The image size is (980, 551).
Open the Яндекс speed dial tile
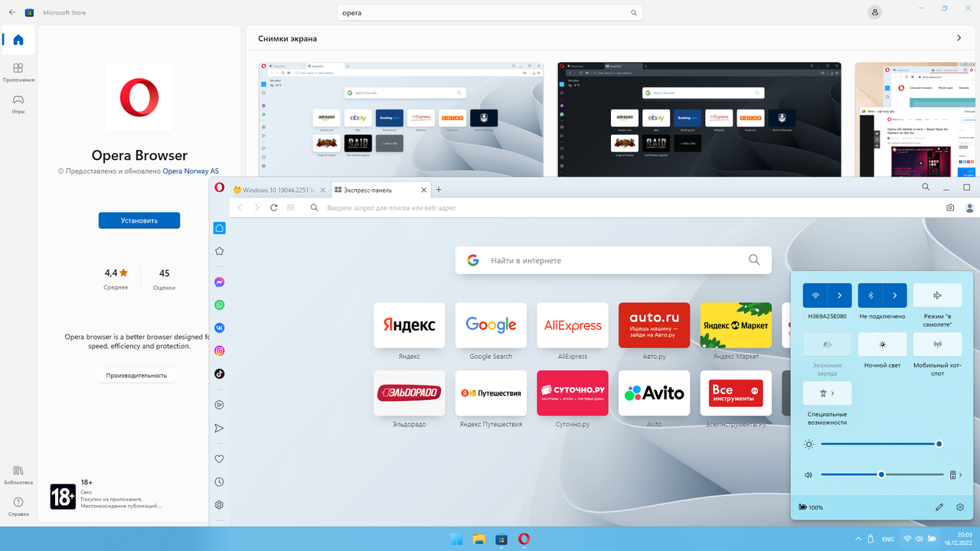(410, 325)
